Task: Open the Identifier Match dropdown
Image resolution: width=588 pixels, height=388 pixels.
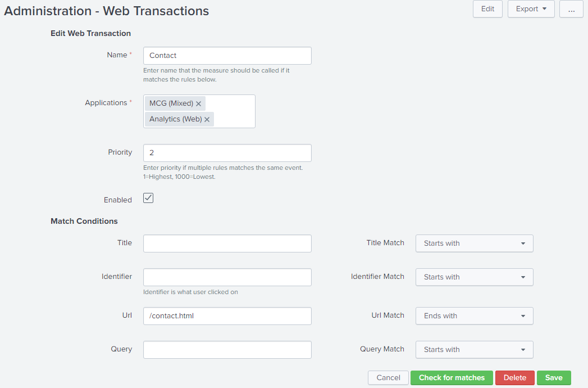Action: (x=473, y=277)
